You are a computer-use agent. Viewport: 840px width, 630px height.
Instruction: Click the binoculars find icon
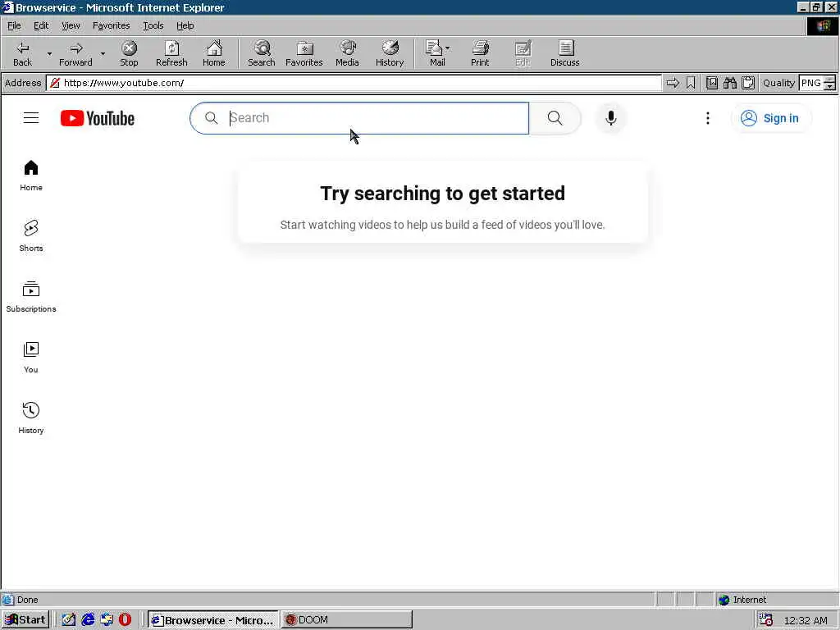pyautogui.click(x=729, y=83)
